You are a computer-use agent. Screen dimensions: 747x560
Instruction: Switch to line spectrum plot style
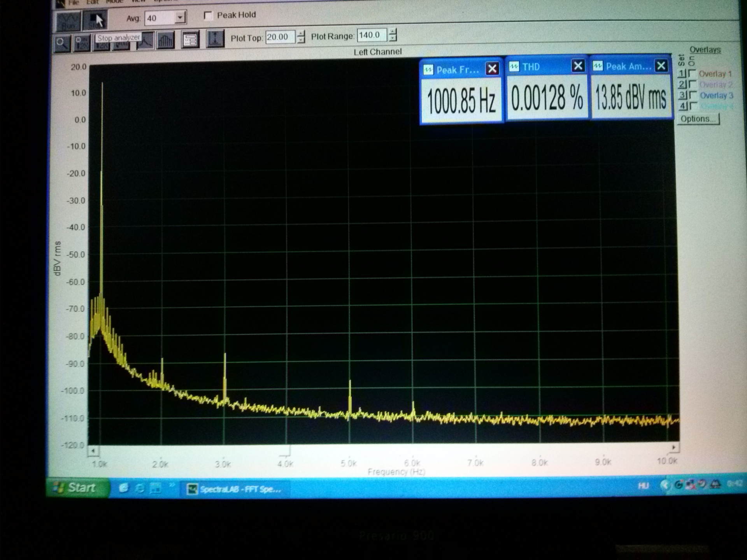145,41
